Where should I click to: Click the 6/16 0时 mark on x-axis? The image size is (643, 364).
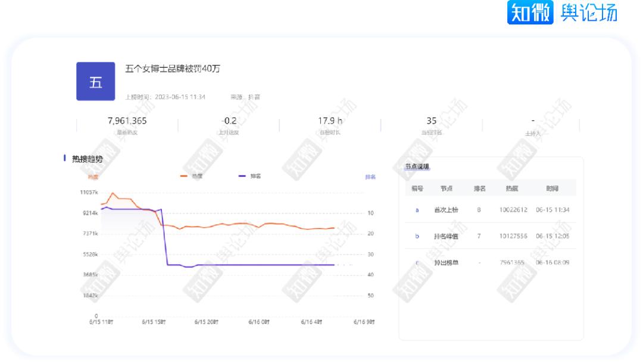click(x=260, y=322)
